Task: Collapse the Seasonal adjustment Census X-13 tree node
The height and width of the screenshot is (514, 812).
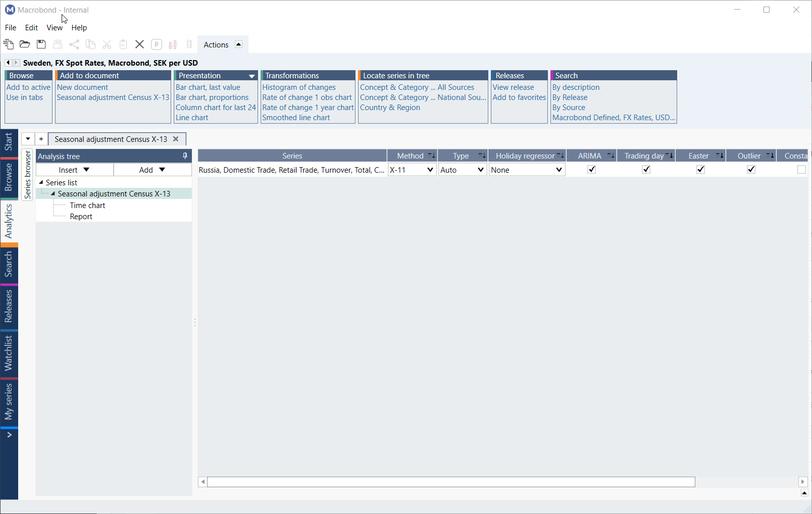Action: (x=53, y=193)
